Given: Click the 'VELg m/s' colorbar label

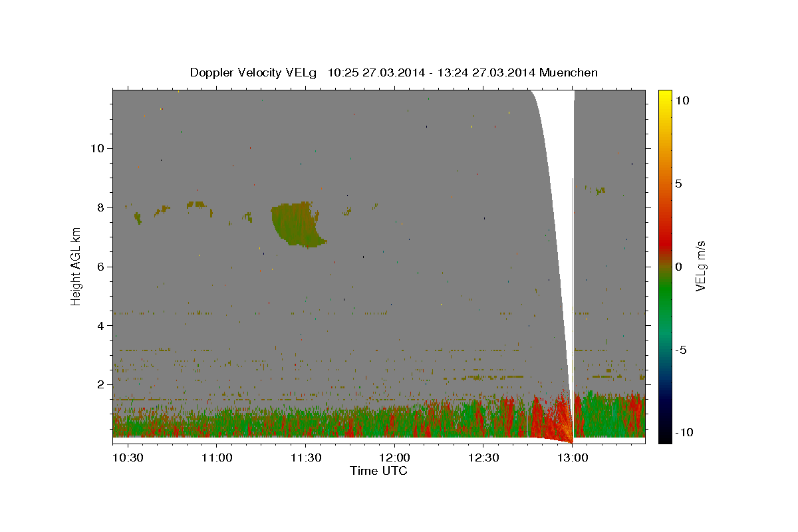Looking at the screenshot, I should [700, 266].
